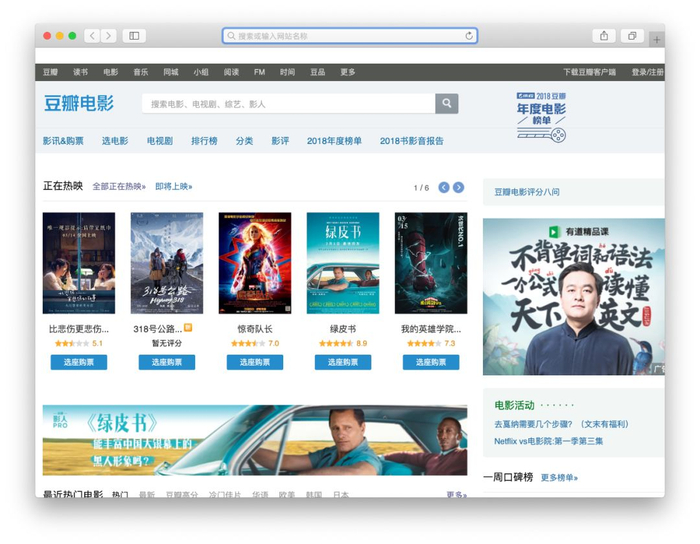
Task: Go to next page of now-showing movies
Action: click(x=458, y=187)
